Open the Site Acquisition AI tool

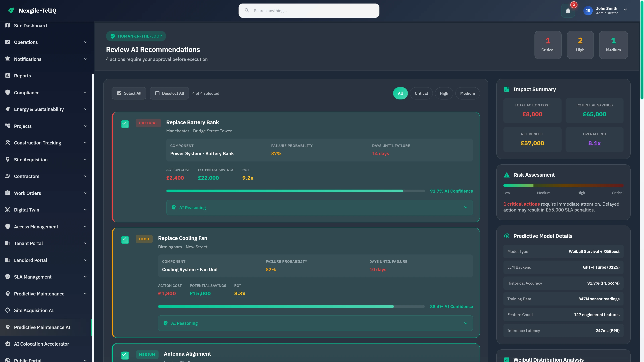[x=34, y=310]
